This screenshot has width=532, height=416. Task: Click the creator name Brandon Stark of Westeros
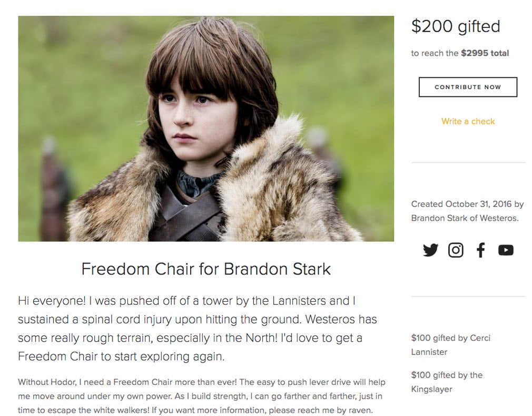tap(465, 218)
